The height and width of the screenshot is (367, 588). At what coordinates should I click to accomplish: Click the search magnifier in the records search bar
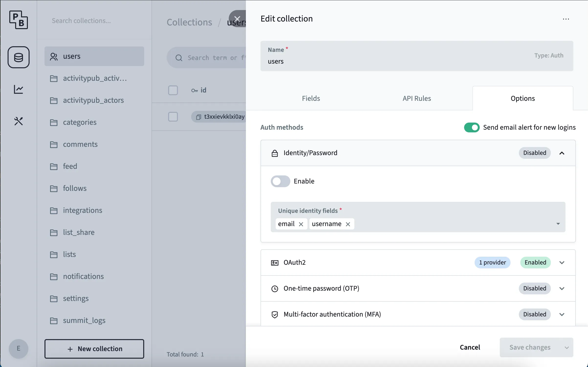[179, 57]
